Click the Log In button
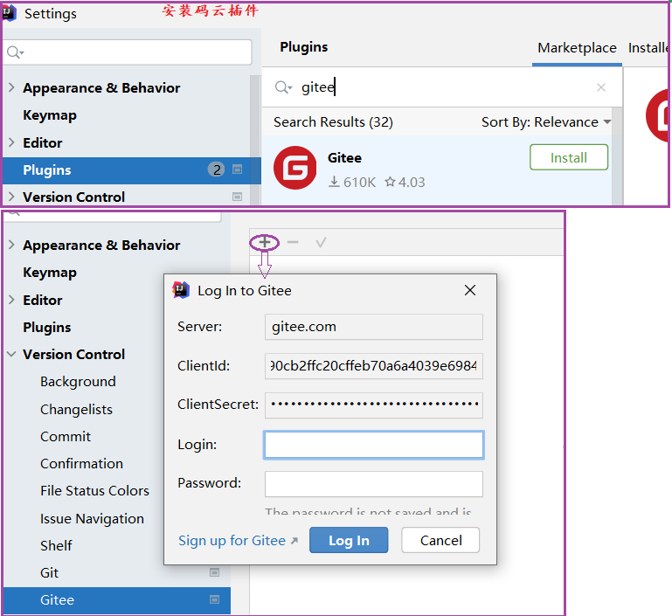The width and height of the screenshot is (672, 616). 349,540
